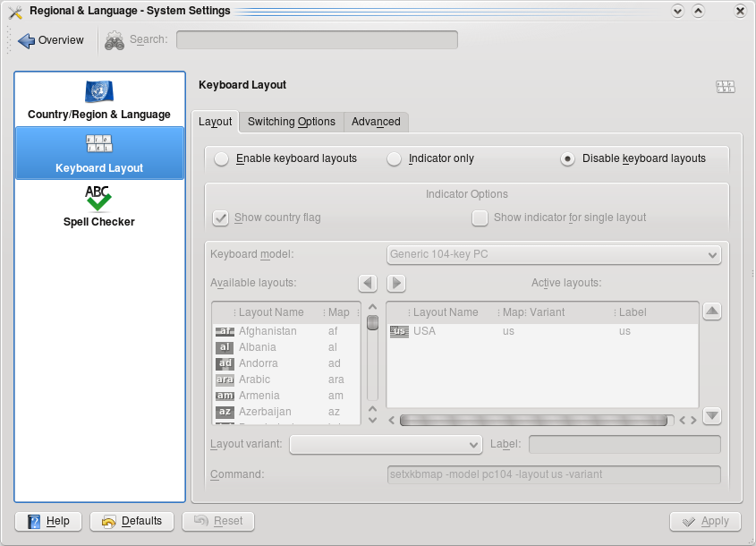The width and height of the screenshot is (756, 546).
Task: Click the right arrow to add layout
Action: [x=396, y=283]
